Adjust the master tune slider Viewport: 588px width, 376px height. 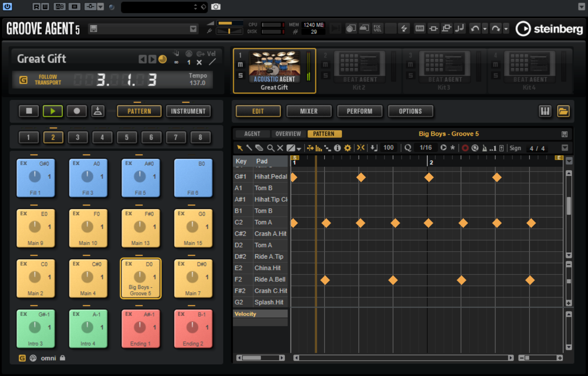click(229, 31)
